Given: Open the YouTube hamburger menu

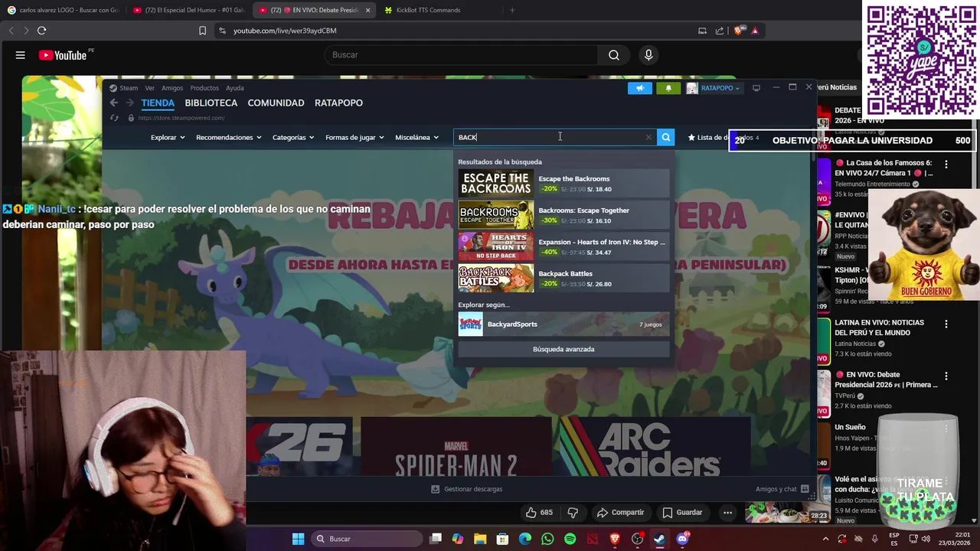Looking at the screenshot, I should tap(21, 55).
